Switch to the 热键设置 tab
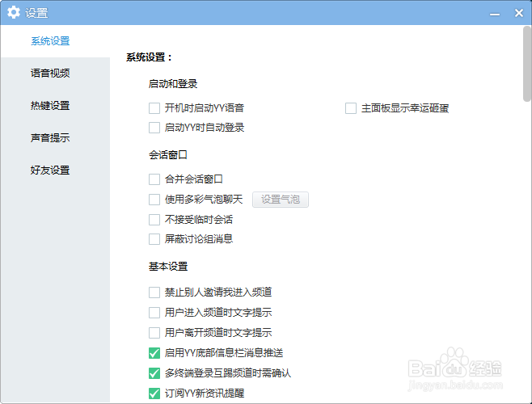Viewport: 532px width, 404px height. point(50,106)
